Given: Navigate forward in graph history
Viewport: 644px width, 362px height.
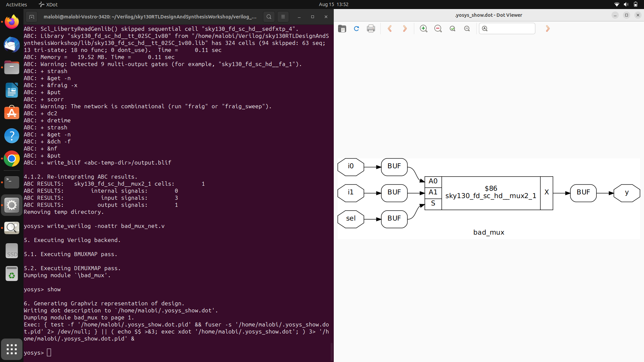Looking at the screenshot, I should (405, 28).
